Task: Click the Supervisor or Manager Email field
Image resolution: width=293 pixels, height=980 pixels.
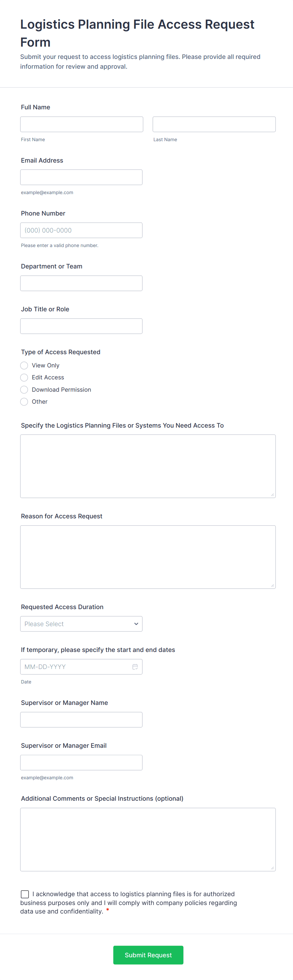Action: pyautogui.click(x=81, y=763)
